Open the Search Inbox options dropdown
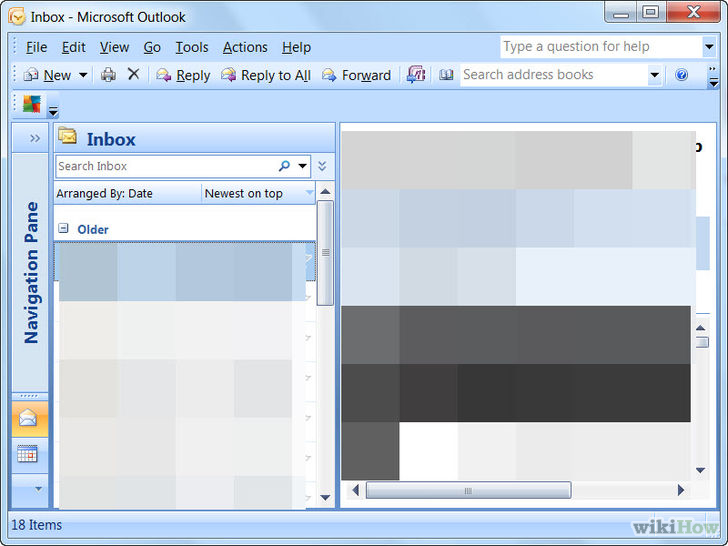The height and width of the screenshot is (546, 728). [302, 166]
